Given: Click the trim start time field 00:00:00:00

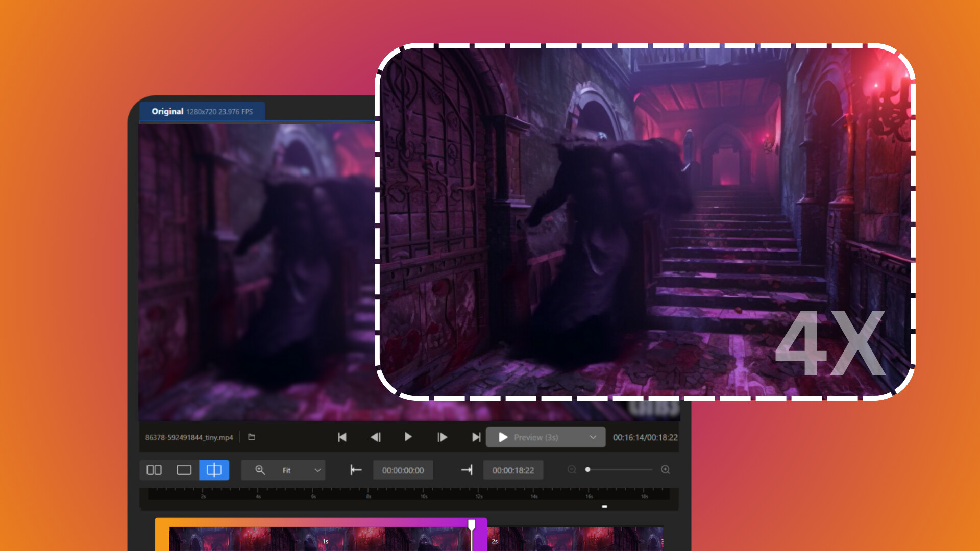Looking at the screenshot, I should pos(403,470).
